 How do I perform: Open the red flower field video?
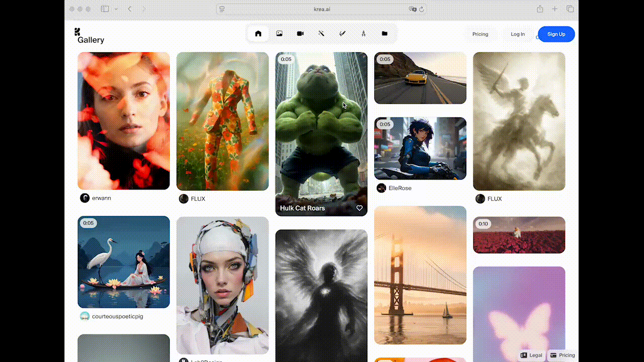click(519, 235)
